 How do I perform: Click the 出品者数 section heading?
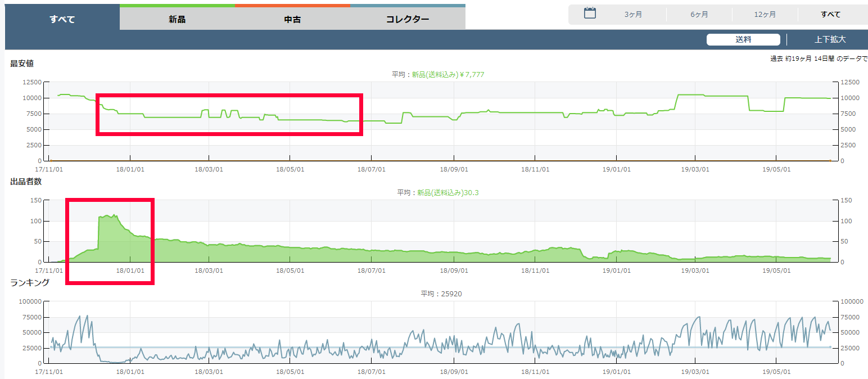[26, 181]
